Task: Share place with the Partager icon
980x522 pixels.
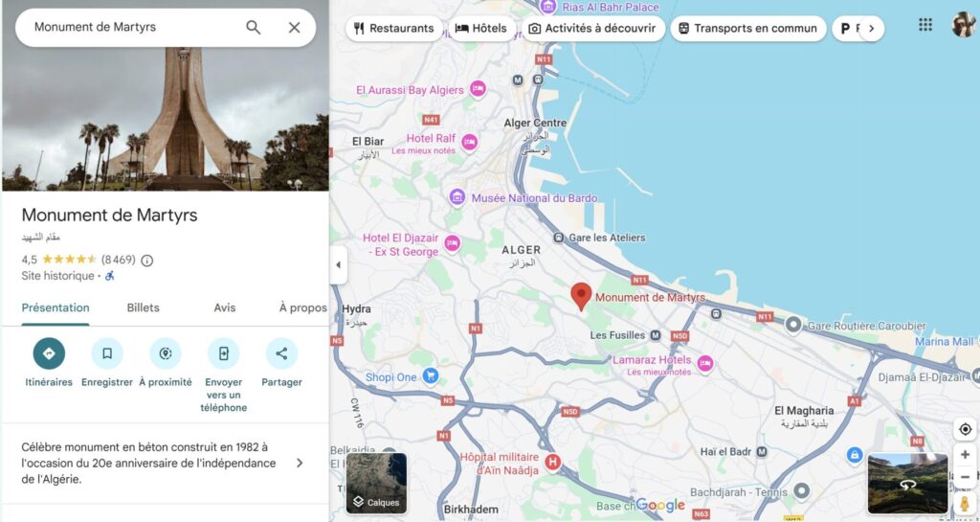Action: coord(282,353)
